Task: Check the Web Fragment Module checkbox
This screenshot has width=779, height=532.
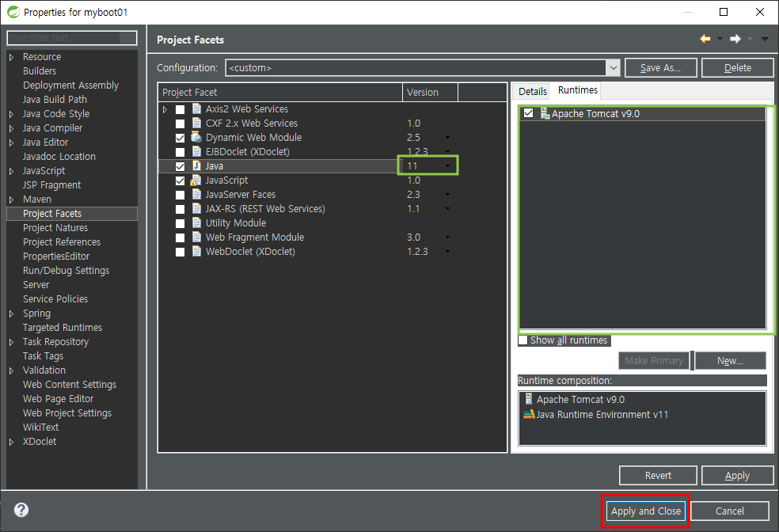Action: click(180, 237)
